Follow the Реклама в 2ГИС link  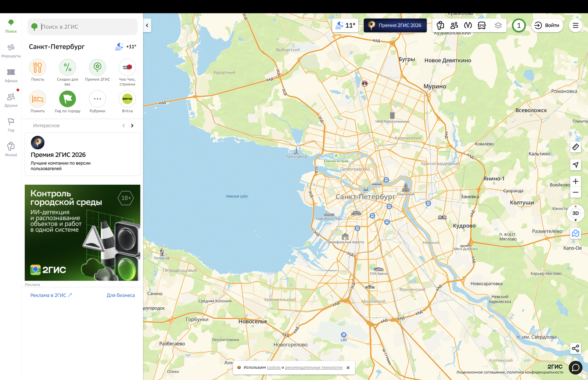point(51,295)
